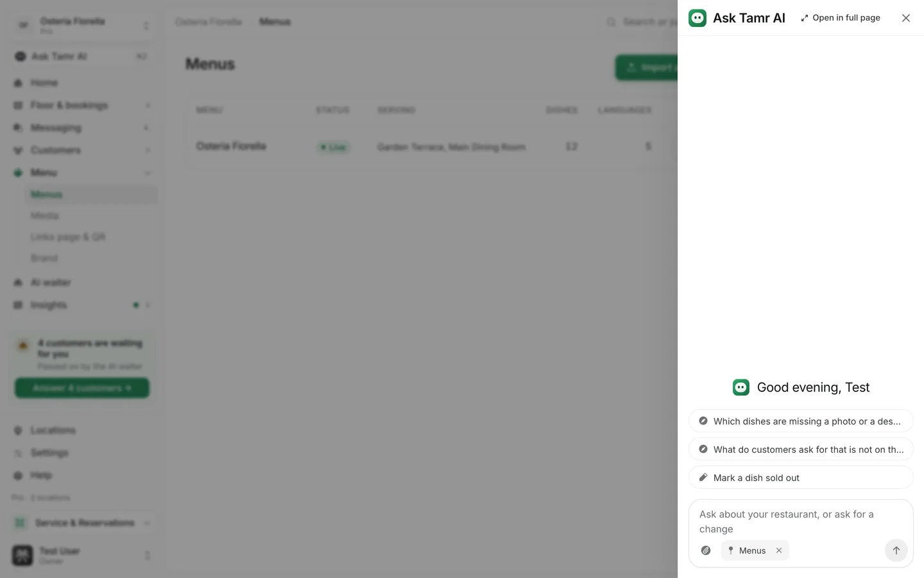Click the "Good evening, Test" greeting text

pyautogui.click(x=813, y=387)
